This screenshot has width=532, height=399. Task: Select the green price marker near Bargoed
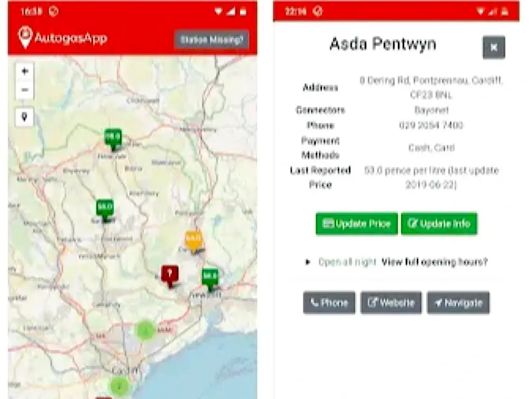(105, 209)
